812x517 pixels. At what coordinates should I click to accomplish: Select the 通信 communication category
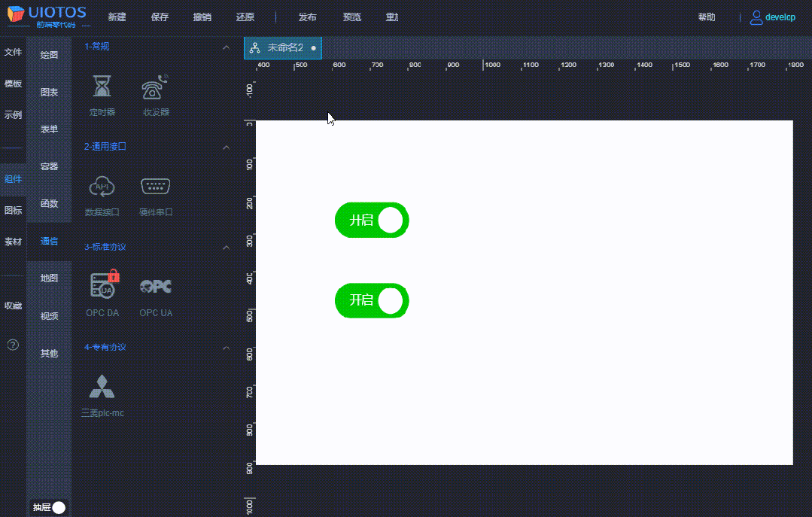tap(49, 241)
